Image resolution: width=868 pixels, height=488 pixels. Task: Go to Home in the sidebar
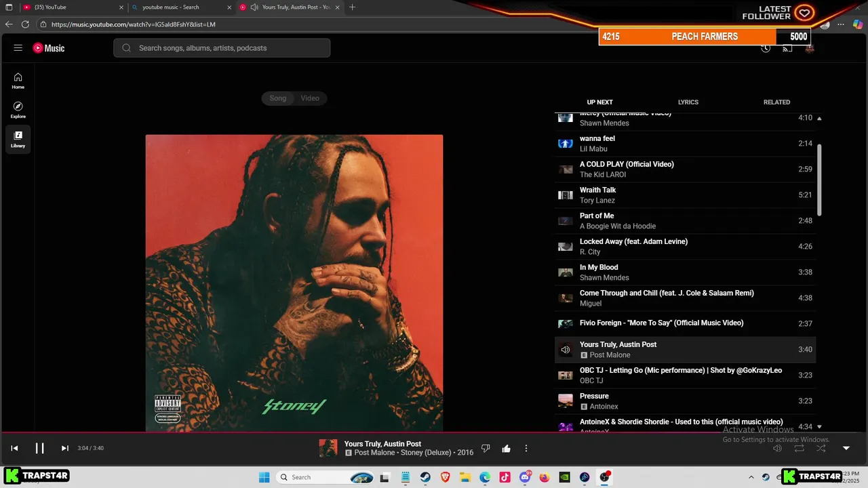point(18,81)
